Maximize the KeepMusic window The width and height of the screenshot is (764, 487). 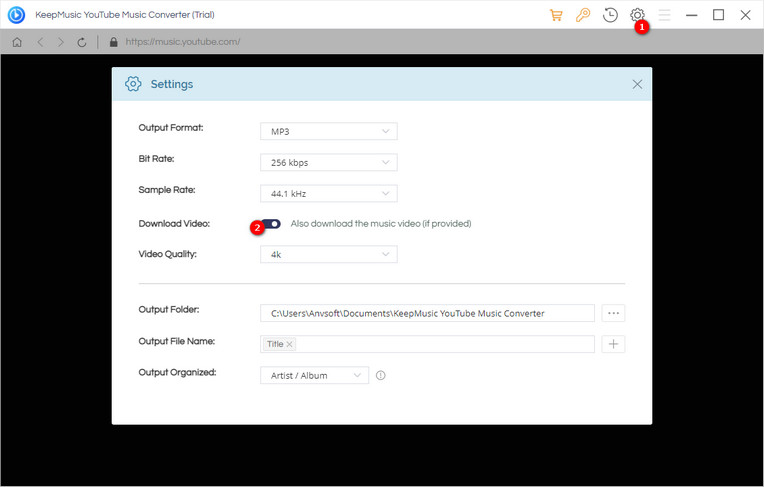(718, 15)
